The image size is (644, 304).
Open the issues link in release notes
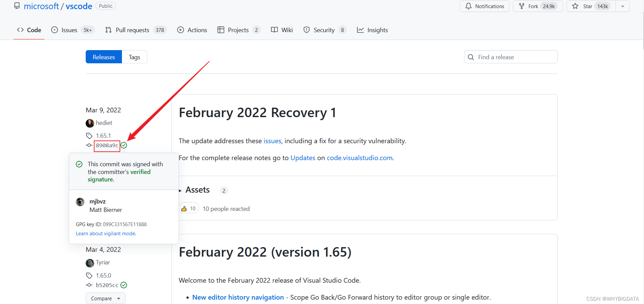pyautogui.click(x=272, y=141)
